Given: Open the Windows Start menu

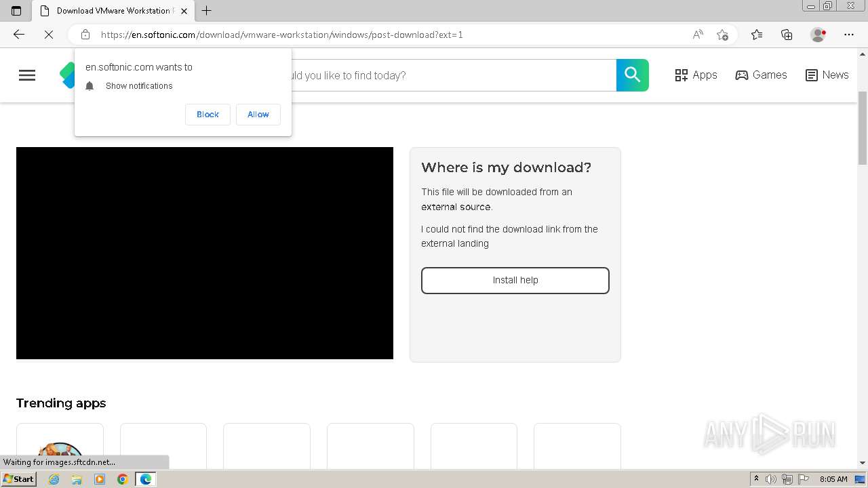Looking at the screenshot, I should [x=18, y=479].
